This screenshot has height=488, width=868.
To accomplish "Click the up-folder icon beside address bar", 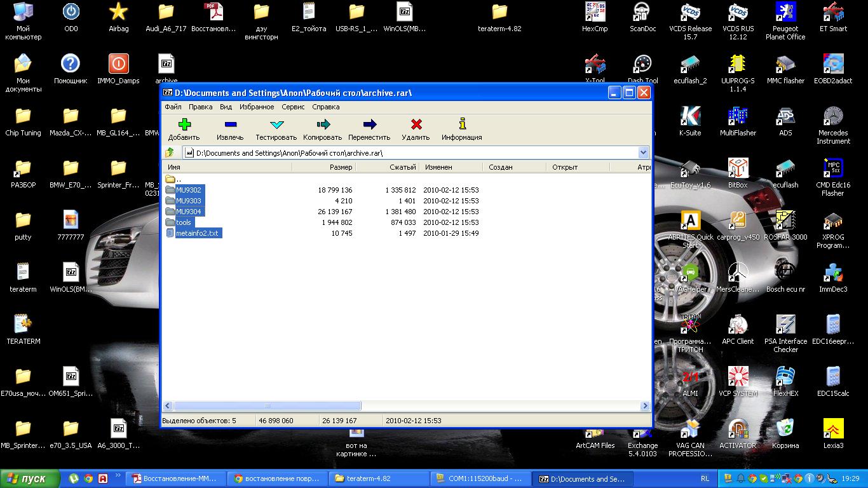I will point(170,152).
